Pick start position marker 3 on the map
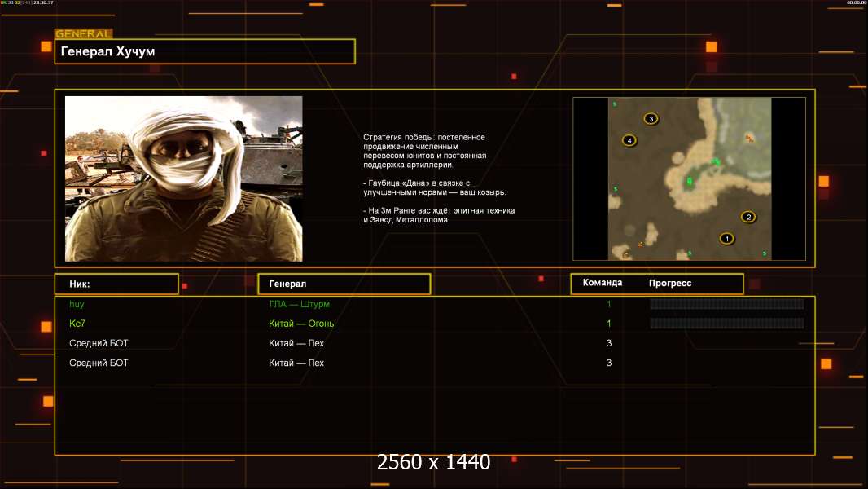 point(651,119)
